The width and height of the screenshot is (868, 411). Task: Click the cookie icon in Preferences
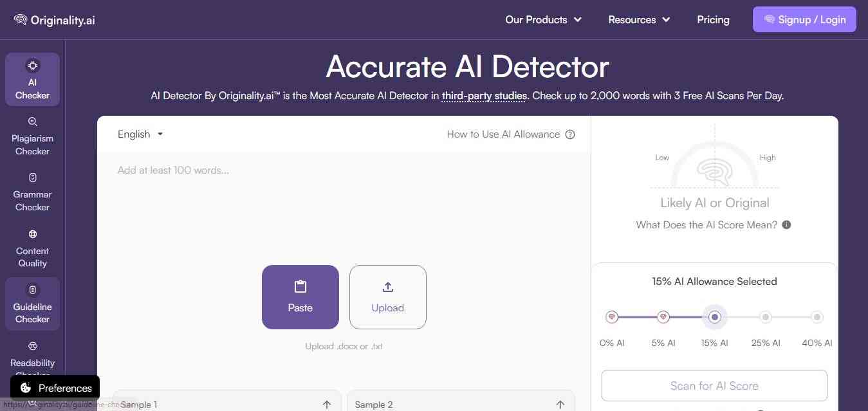pyautogui.click(x=26, y=388)
